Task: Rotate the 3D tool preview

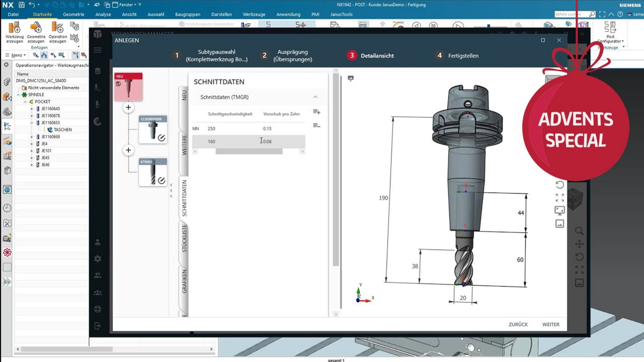Action: pyautogui.click(x=559, y=185)
